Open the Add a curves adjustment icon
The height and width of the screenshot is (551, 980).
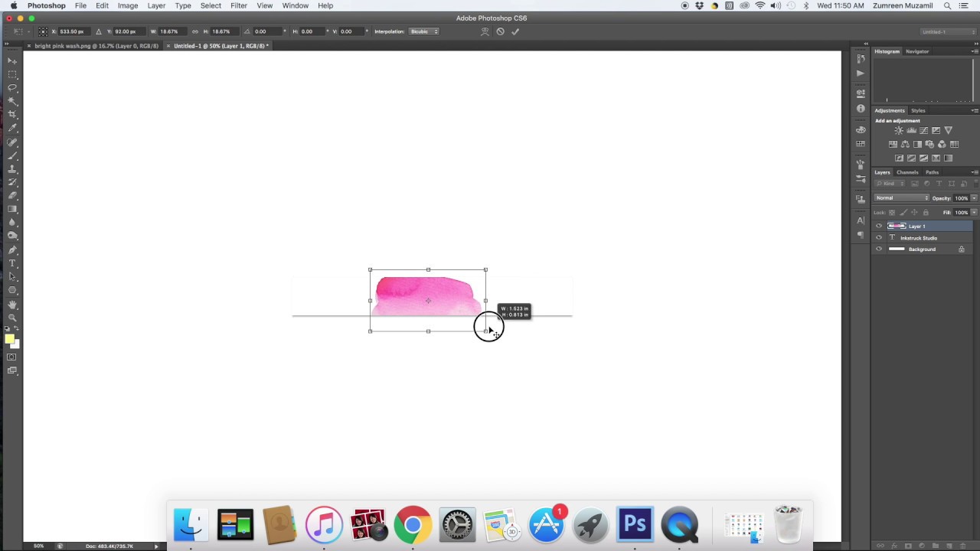pyautogui.click(x=922, y=131)
